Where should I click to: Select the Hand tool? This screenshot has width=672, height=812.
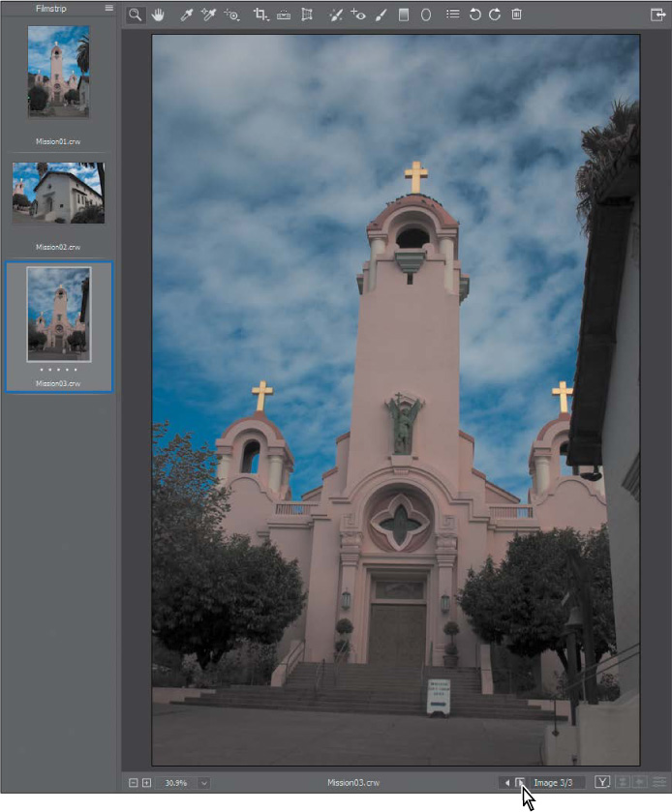[x=158, y=15]
